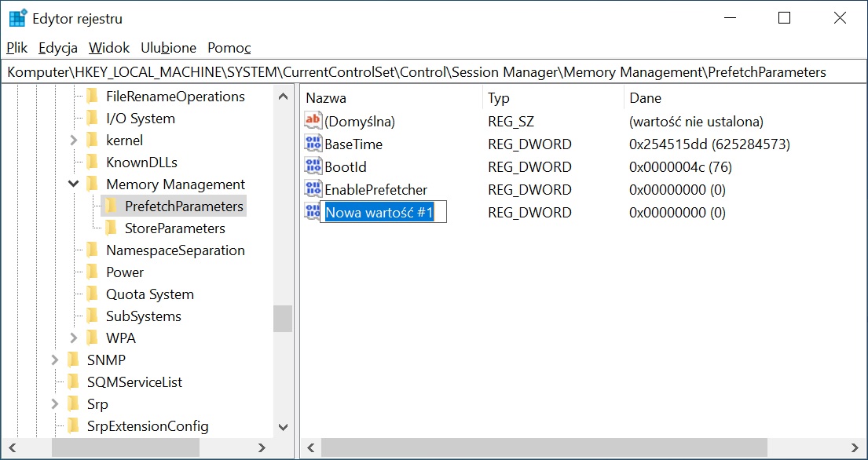This screenshot has width=868, height=460.
Task: Click the (Domyślna) string value icon
Action: point(313,121)
